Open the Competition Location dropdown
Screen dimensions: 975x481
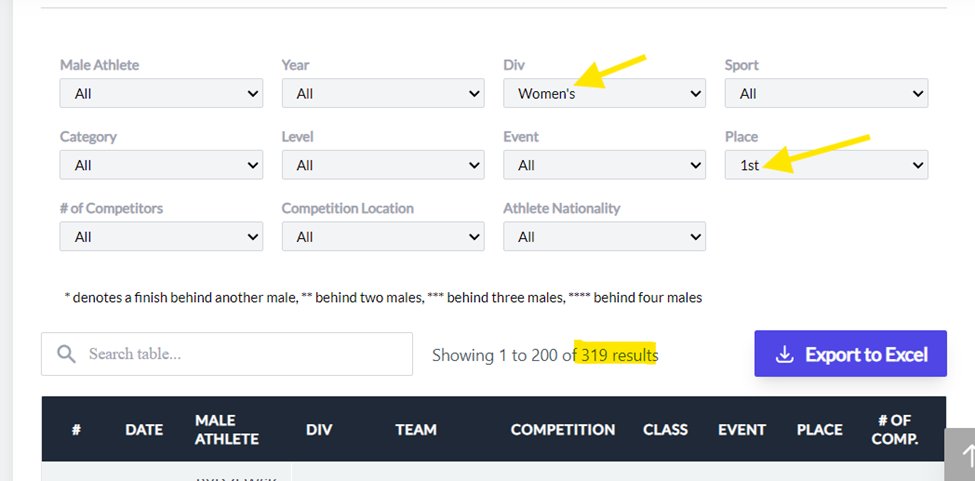[383, 236]
